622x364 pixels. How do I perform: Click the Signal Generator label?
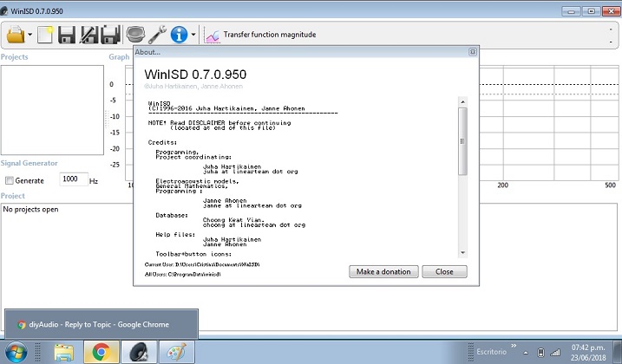coord(29,163)
